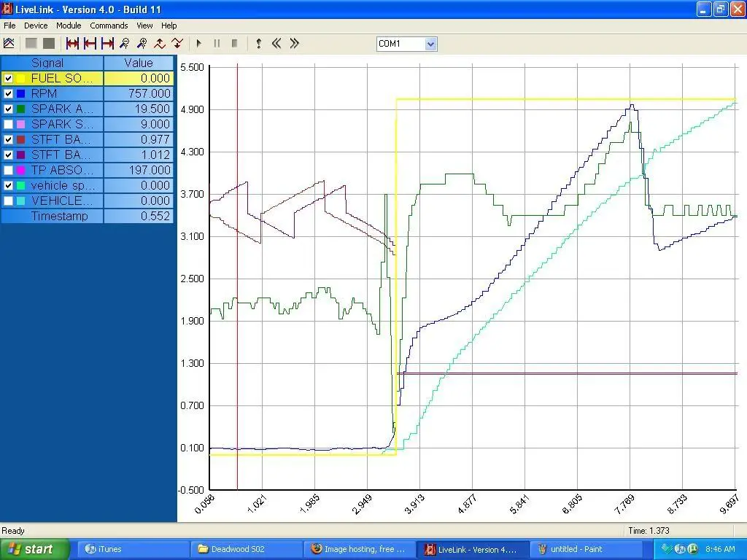
Task: Click the yellow FUEL SO... color swatch
Action: (20, 78)
